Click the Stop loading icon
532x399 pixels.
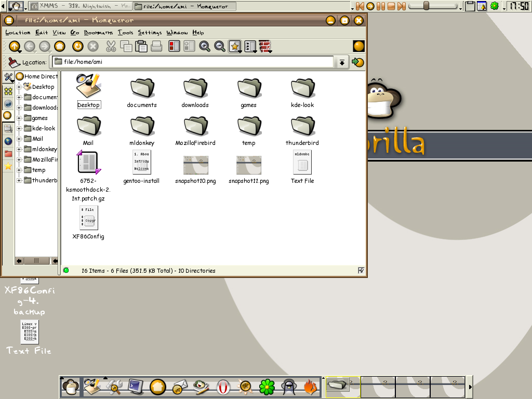pyautogui.click(x=93, y=46)
